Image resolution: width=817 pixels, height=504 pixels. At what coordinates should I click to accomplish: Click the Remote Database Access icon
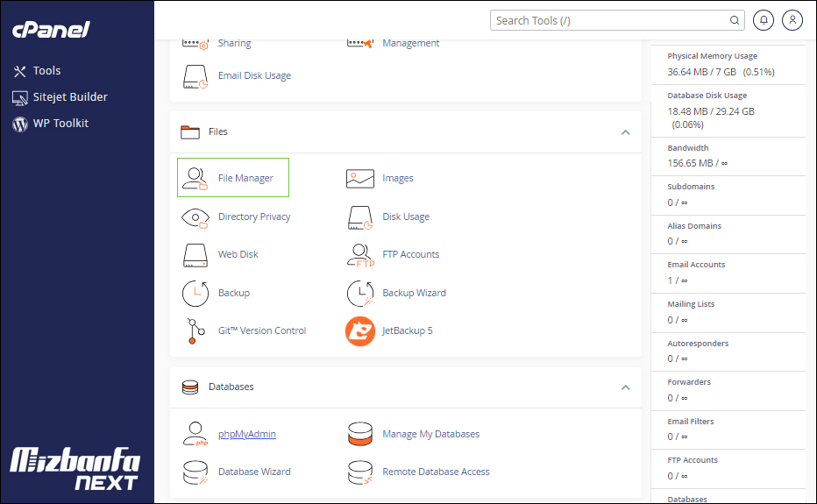[x=360, y=472]
